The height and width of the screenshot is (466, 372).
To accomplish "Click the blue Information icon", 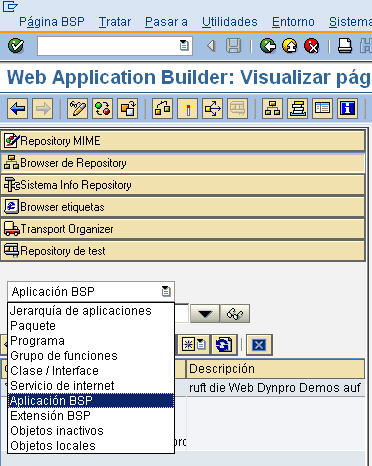I will [x=348, y=108].
